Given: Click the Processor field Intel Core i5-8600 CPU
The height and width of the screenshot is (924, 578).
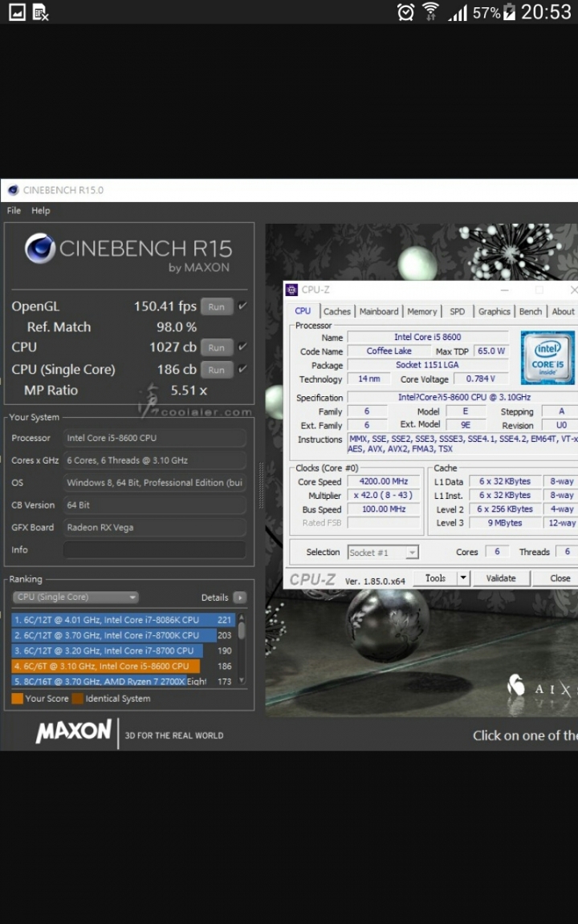Looking at the screenshot, I should click(154, 438).
